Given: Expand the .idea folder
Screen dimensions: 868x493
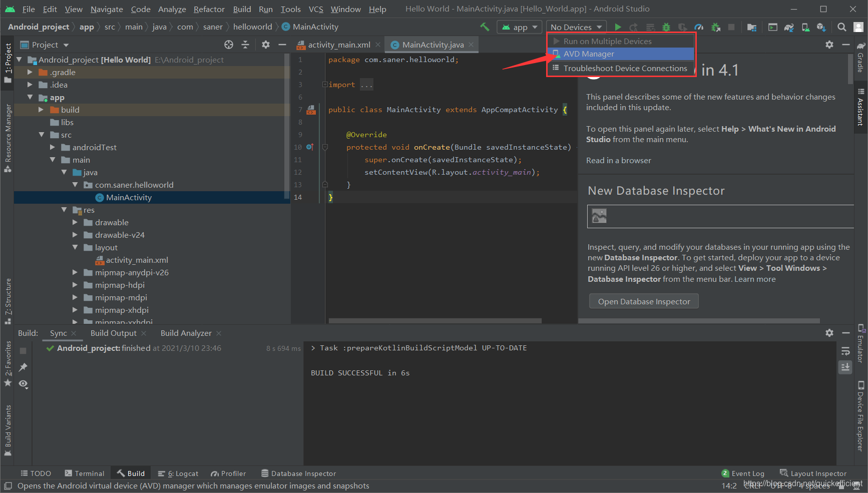Looking at the screenshot, I should click(30, 85).
